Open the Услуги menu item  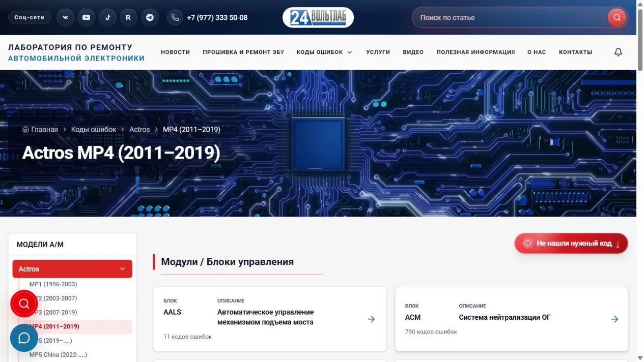[x=378, y=52]
